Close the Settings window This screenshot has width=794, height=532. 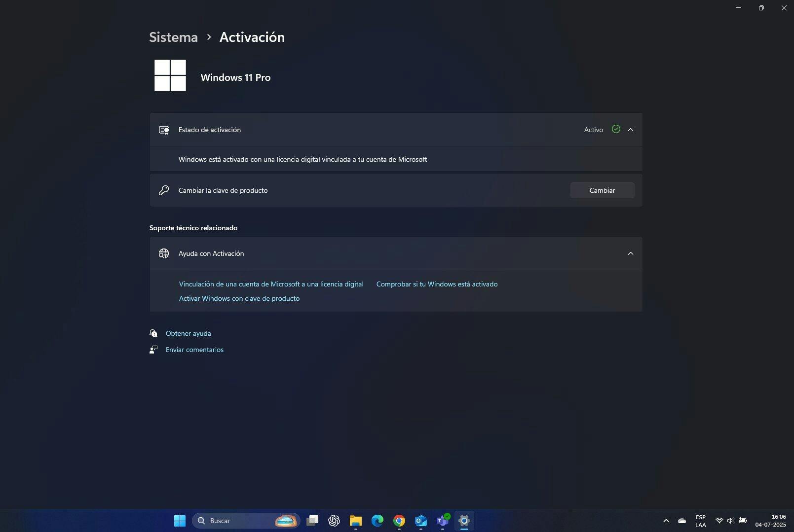784,8
